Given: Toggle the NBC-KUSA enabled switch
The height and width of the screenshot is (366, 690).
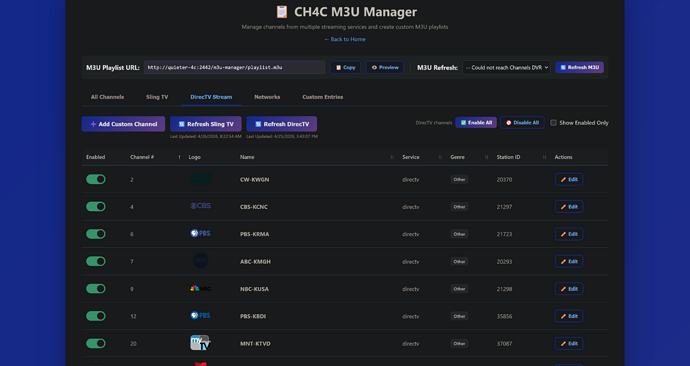Looking at the screenshot, I should [x=96, y=289].
